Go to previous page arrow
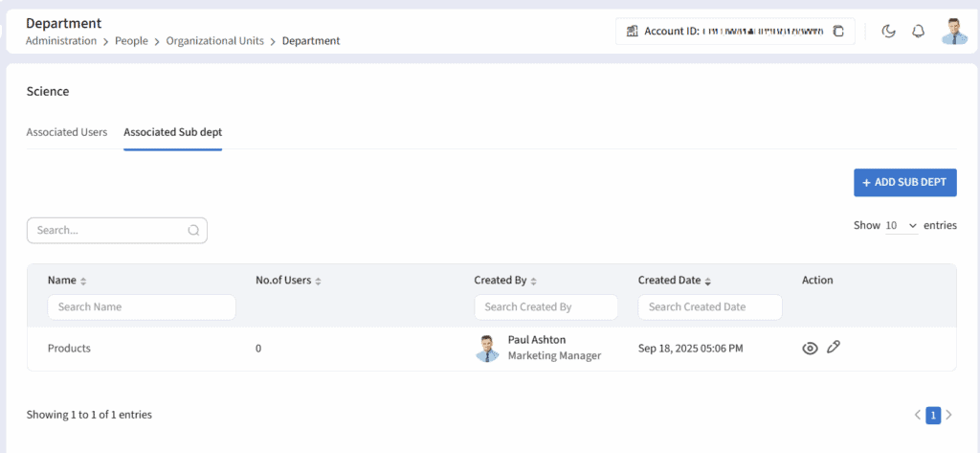 918,415
